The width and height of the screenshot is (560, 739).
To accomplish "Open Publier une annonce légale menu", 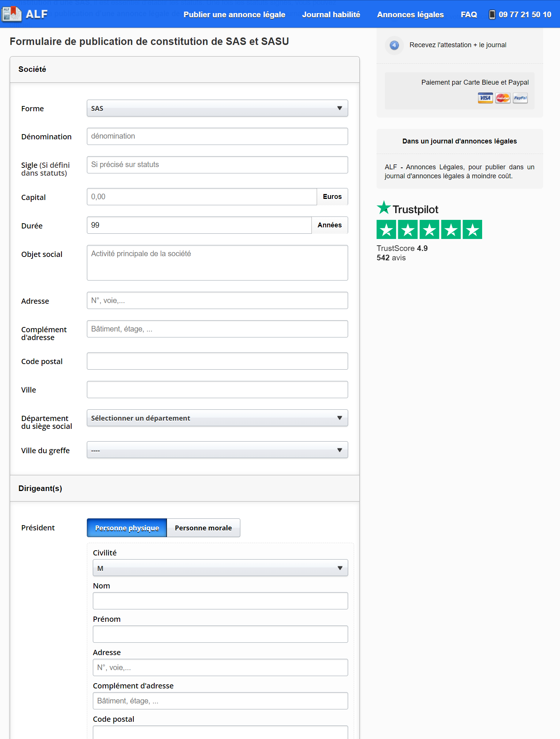I will point(234,15).
